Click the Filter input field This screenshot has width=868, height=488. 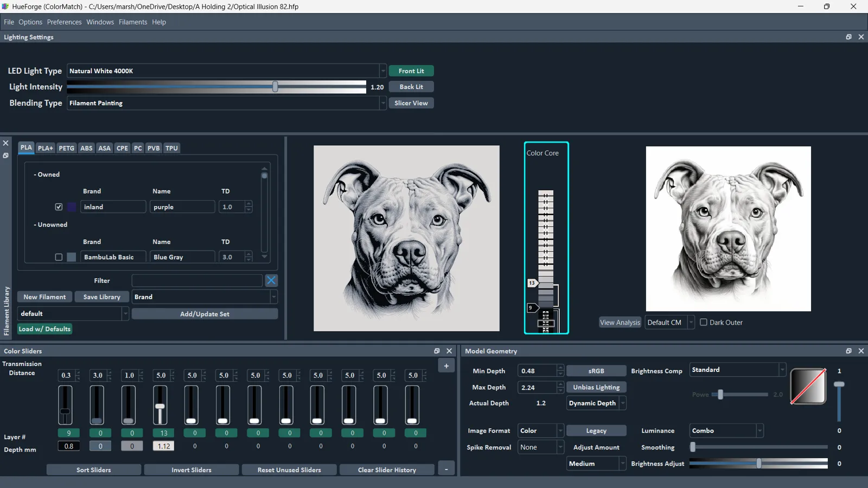click(x=197, y=280)
